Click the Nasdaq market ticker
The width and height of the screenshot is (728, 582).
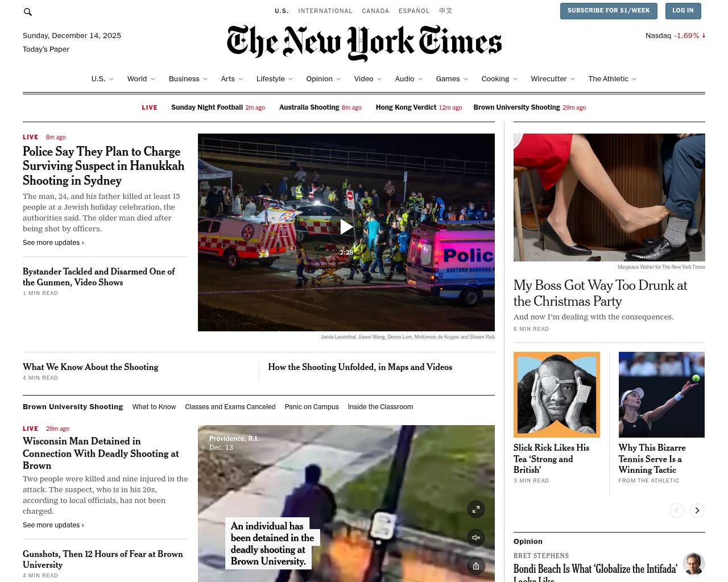[675, 35]
